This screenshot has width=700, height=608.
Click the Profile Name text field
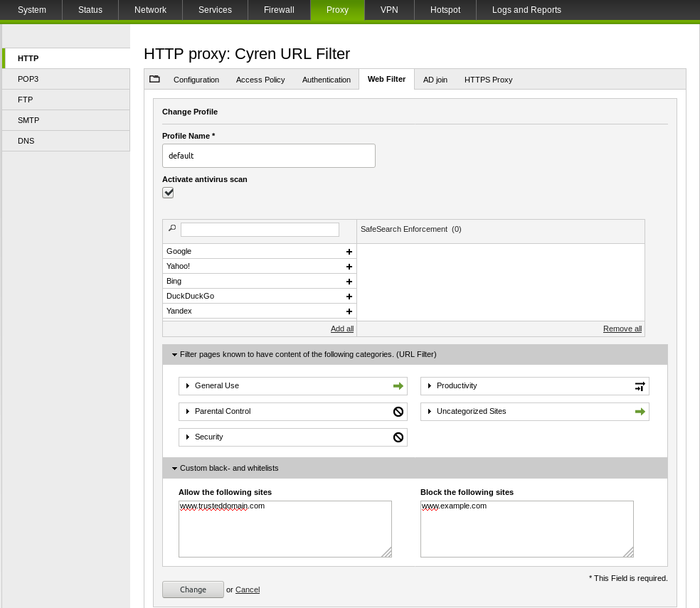click(268, 156)
